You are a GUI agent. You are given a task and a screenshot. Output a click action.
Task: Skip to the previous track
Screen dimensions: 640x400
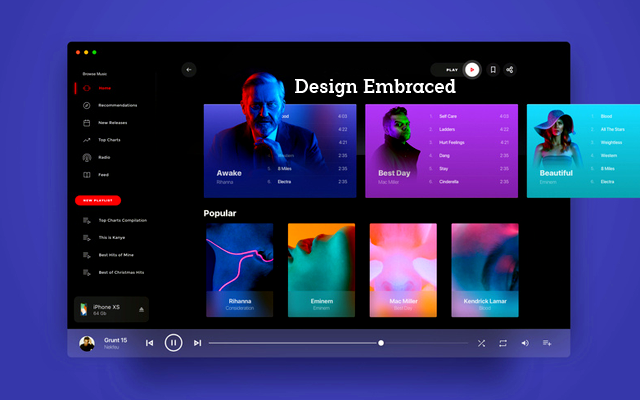point(150,343)
